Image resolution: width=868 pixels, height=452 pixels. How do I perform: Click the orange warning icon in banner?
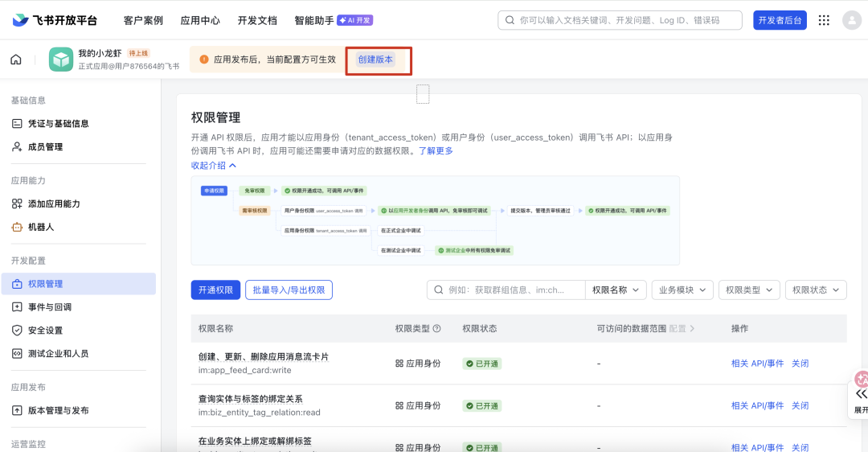click(203, 60)
